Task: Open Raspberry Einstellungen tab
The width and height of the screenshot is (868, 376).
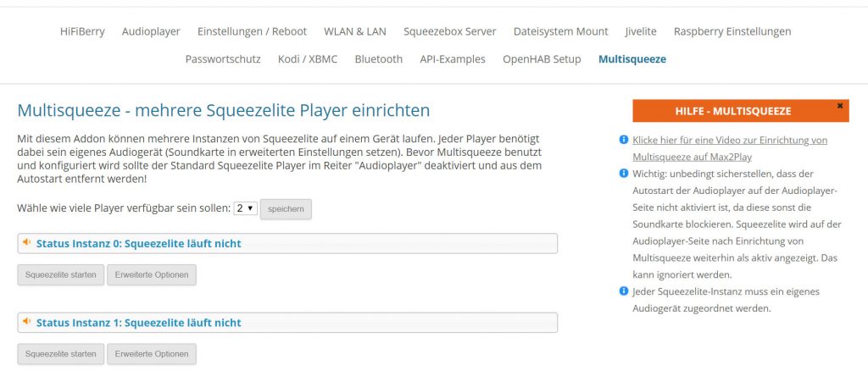Action: [x=732, y=31]
